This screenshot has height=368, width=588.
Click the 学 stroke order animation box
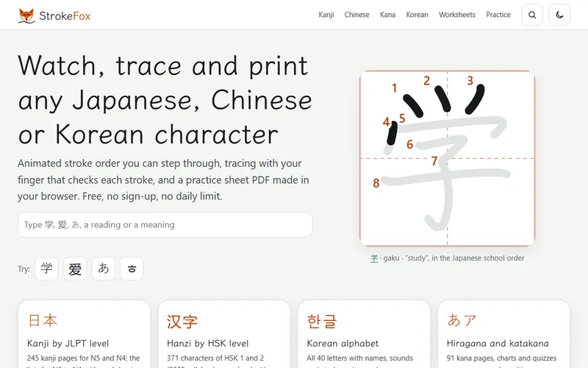[x=447, y=158]
